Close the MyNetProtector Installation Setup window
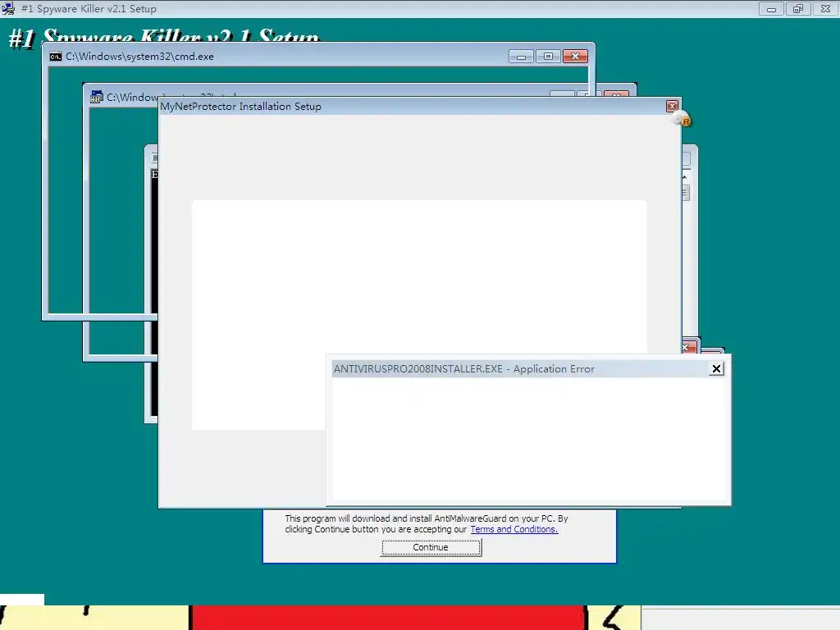 click(673, 106)
